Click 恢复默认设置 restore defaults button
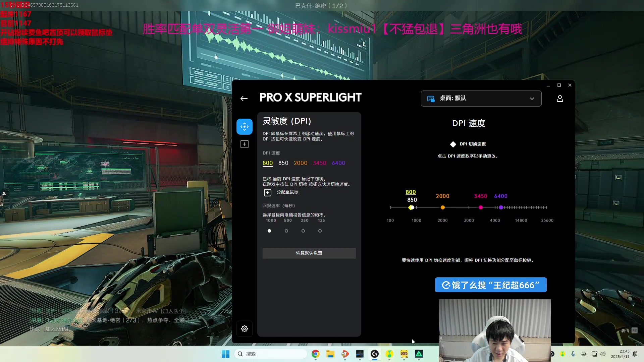 [x=309, y=253]
